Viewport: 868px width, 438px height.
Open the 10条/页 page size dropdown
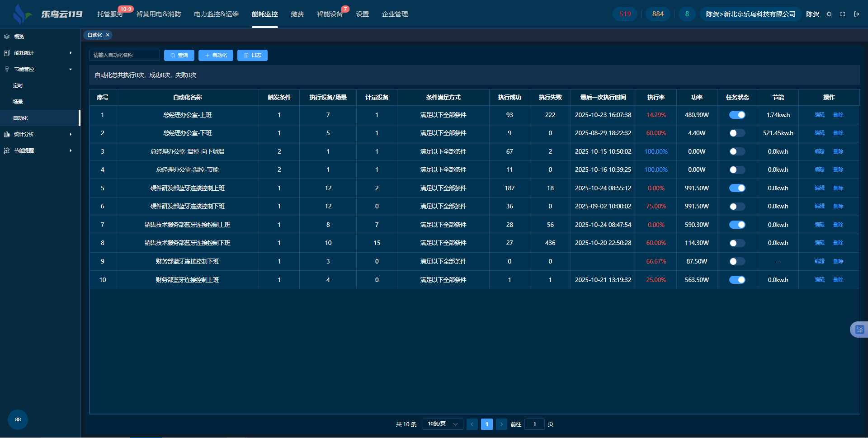443,424
